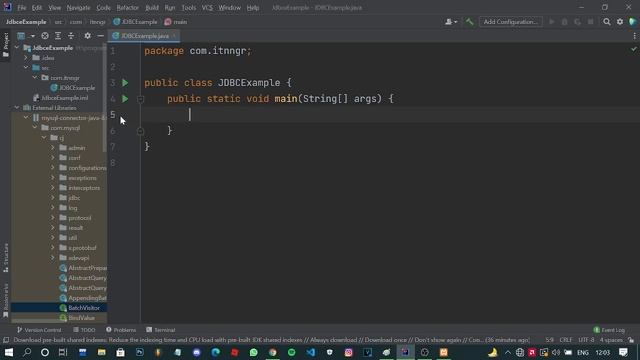The image size is (640, 360).
Task: Collapse the src folder
Action: pos(26,68)
